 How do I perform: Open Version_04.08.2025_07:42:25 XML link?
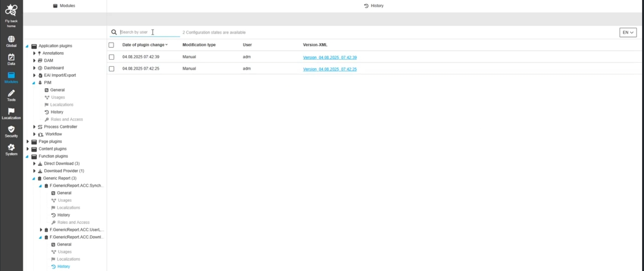tap(330, 69)
